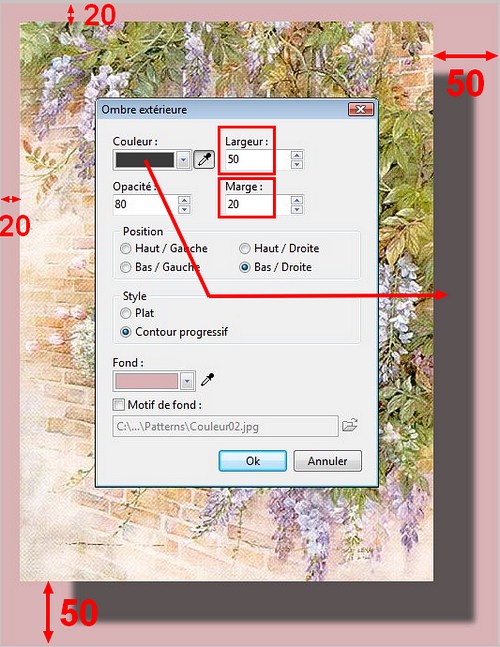The image size is (500, 647).
Task: Increase Opacité with the up arrow
Action: [184, 200]
